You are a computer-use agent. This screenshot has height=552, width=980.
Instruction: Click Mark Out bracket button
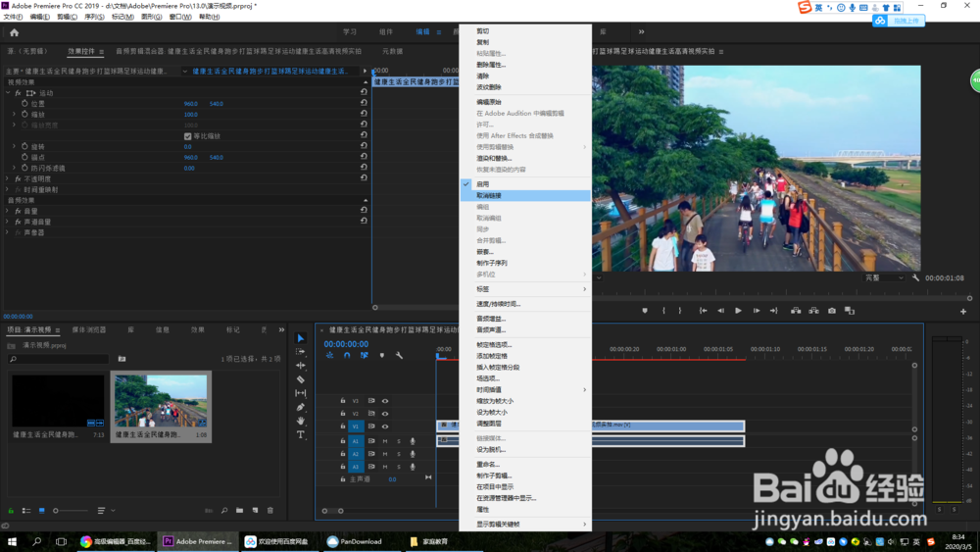(x=680, y=310)
